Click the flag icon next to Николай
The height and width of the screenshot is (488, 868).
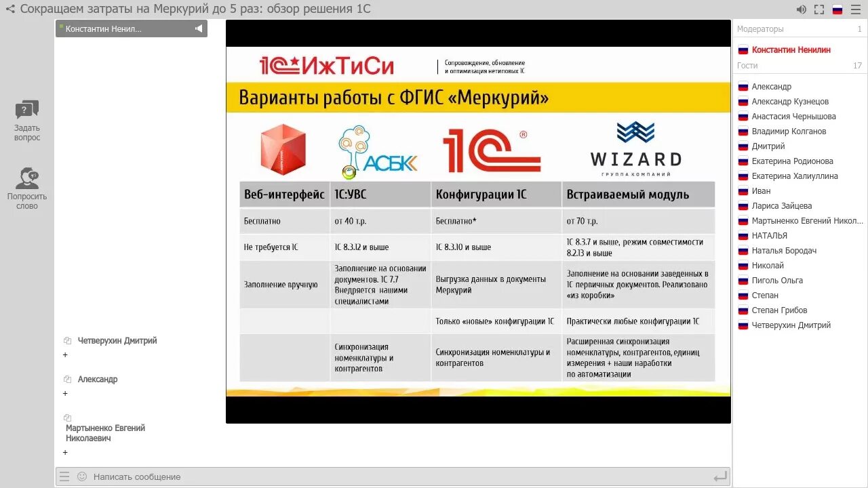pos(743,266)
